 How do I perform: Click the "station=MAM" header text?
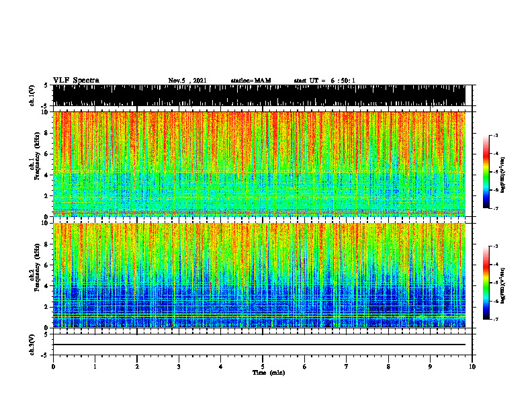pos(251,81)
